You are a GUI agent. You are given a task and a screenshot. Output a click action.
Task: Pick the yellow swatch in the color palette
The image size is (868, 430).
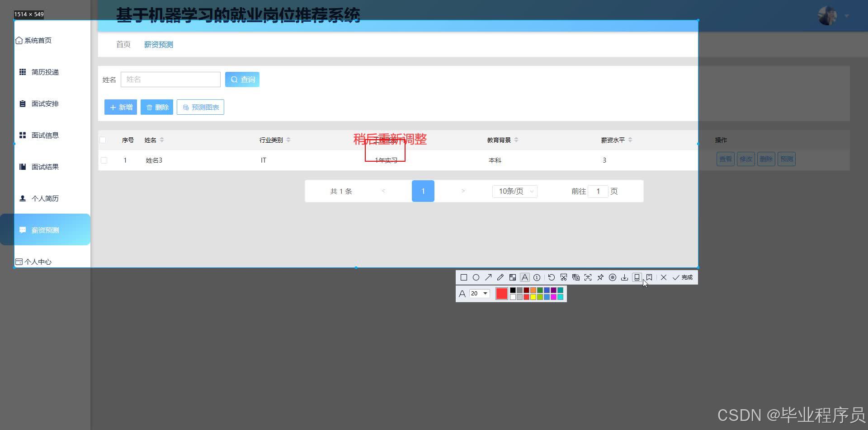pyautogui.click(x=533, y=297)
